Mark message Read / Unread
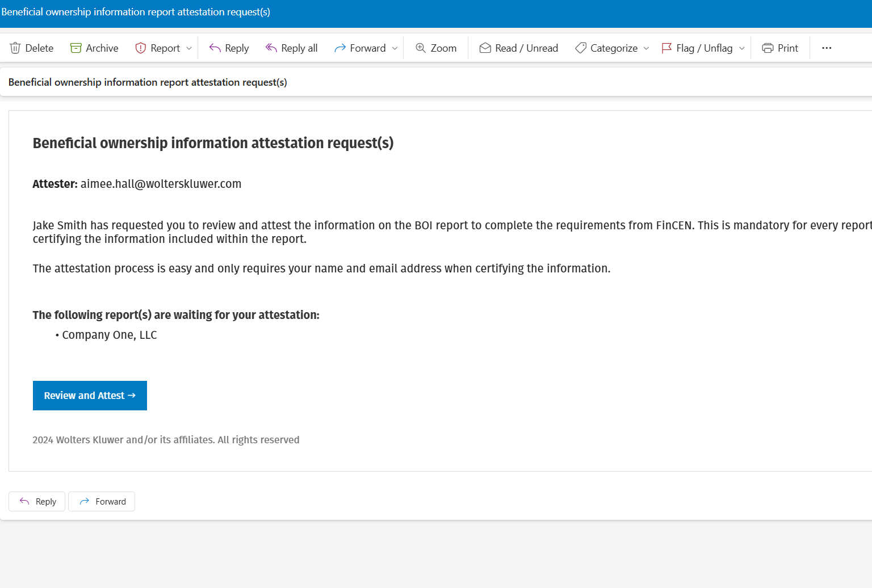872x588 pixels. pyautogui.click(x=518, y=48)
